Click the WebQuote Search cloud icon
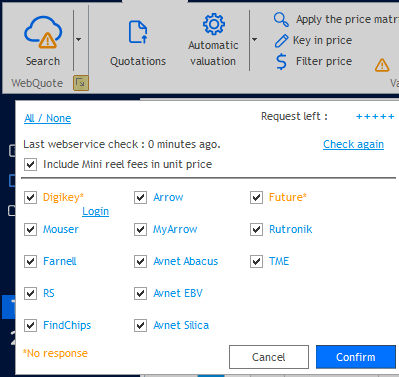 coord(43,32)
